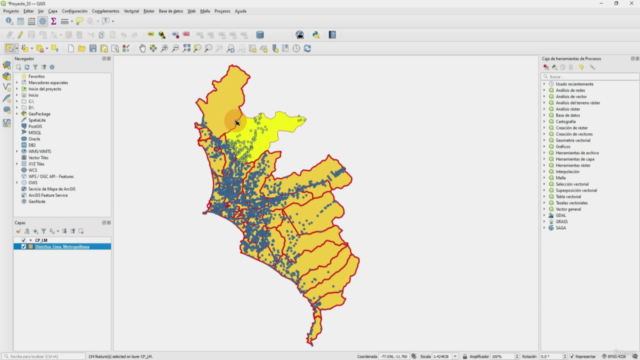Open the log messages icon in status bar
The width and height of the screenshot is (640, 360).
[635, 356]
